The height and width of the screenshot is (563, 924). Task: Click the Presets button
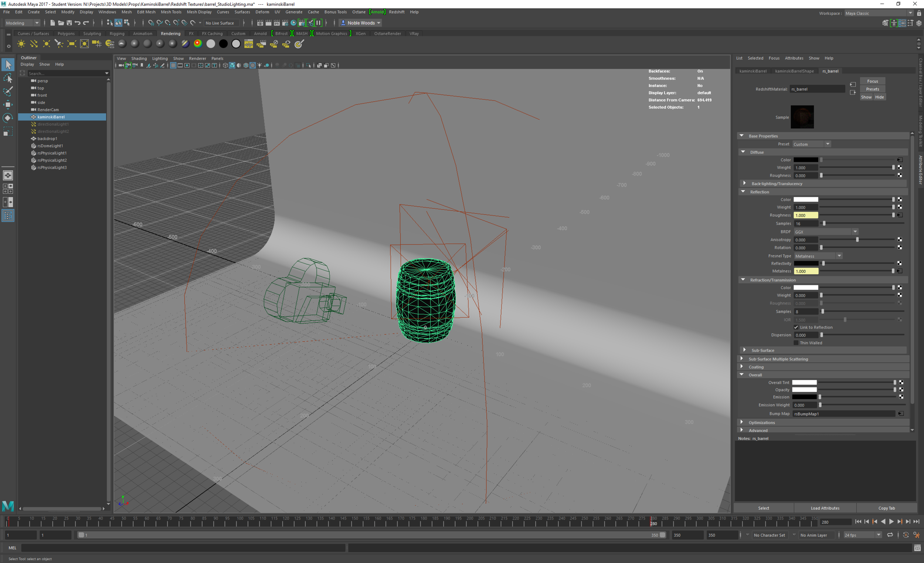872,89
